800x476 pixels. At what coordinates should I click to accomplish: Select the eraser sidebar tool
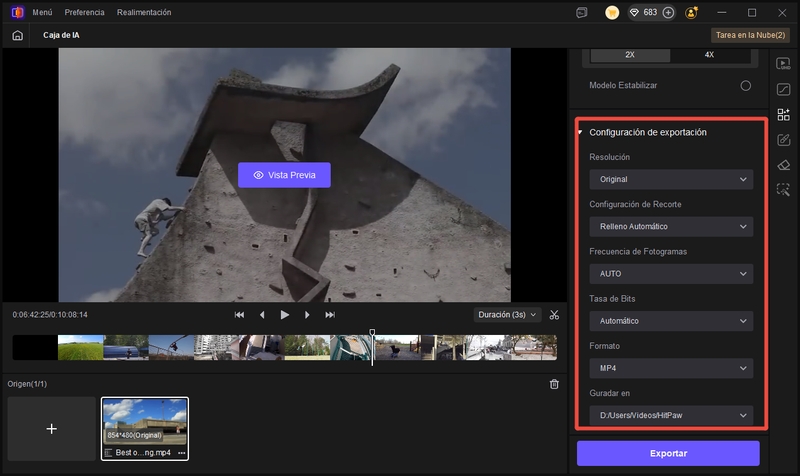(783, 165)
